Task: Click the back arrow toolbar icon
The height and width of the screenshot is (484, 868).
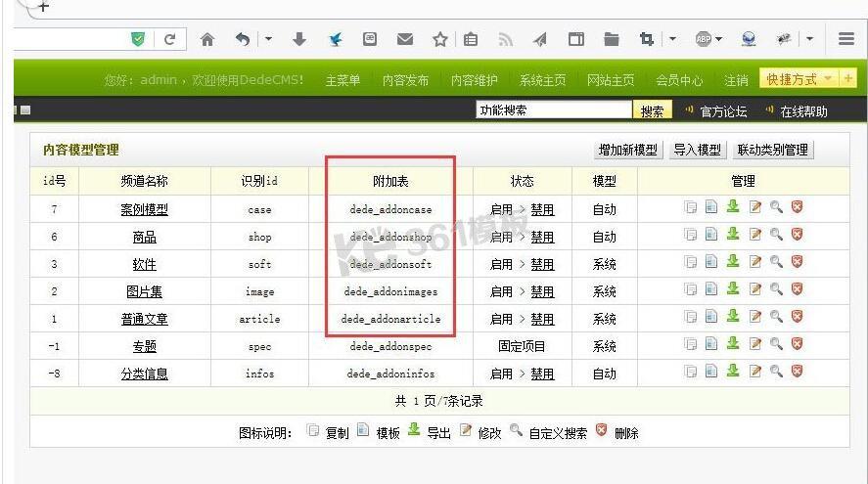Action: pyautogui.click(x=243, y=39)
